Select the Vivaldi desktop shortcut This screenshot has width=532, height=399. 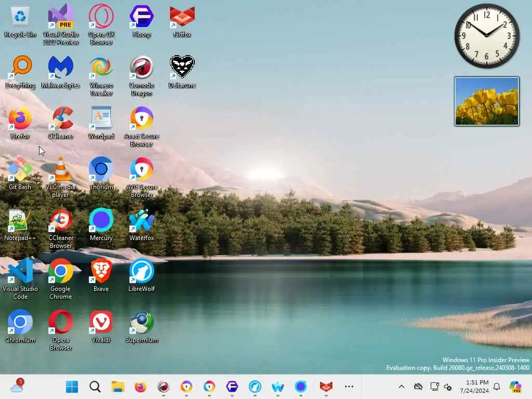pyautogui.click(x=101, y=326)
